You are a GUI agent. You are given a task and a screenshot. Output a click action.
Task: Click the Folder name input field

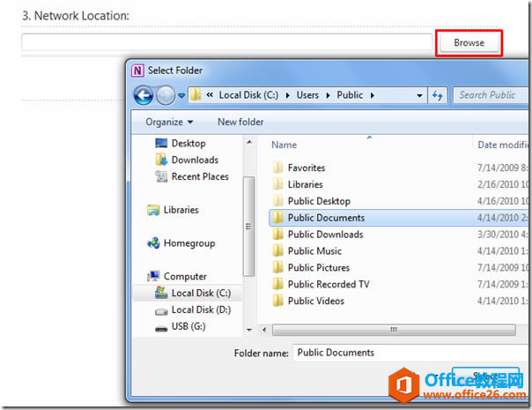[x=410, y=353]
